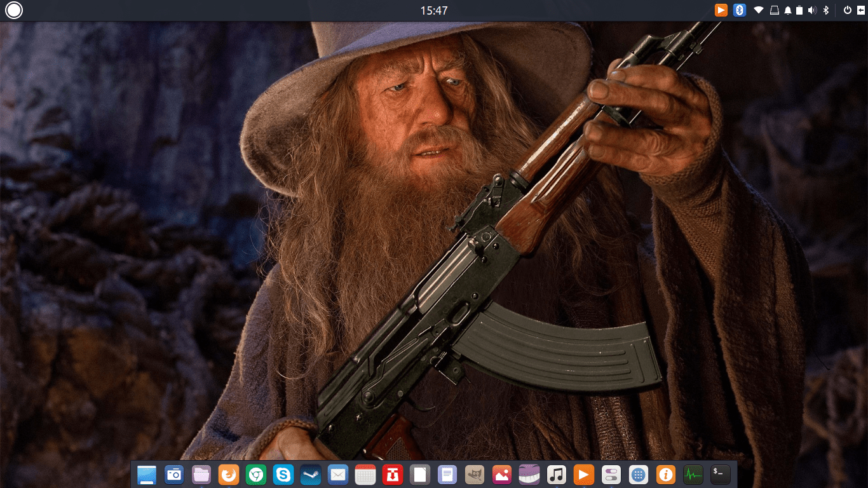Launch the Terminal from the dock
The width and height of the screenshot is (868, 488).
(721, 474)
